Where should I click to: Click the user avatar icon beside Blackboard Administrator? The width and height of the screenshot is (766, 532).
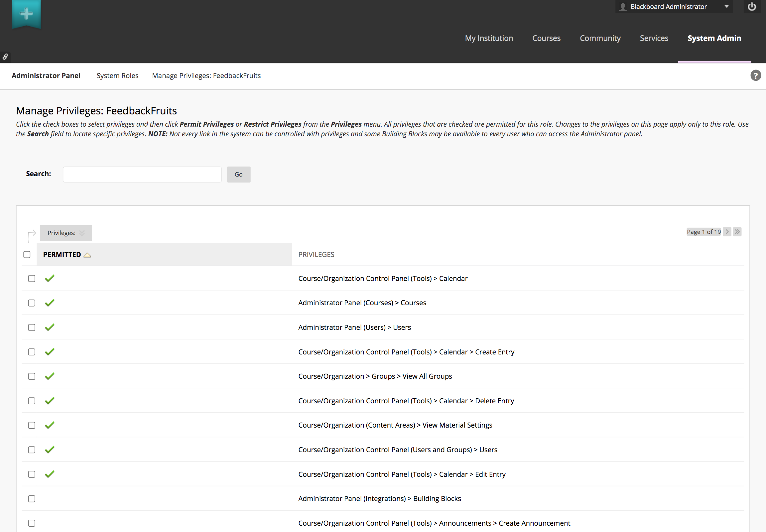click(623, 7)
